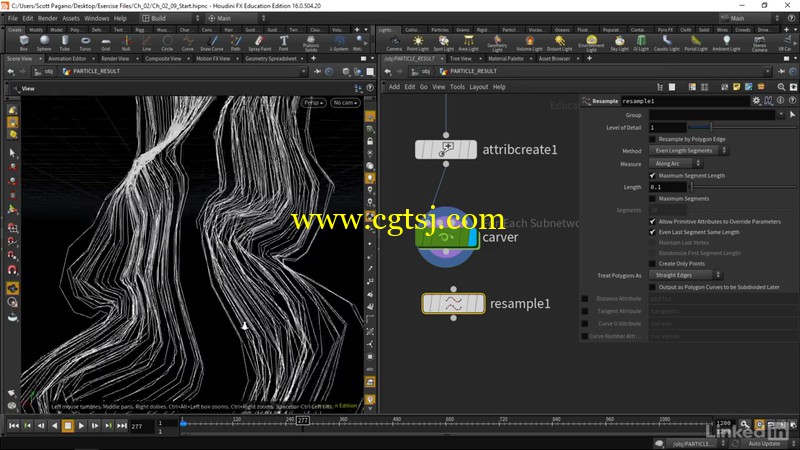Open network editor search (magnifier) icon

(x=781, y=87)
